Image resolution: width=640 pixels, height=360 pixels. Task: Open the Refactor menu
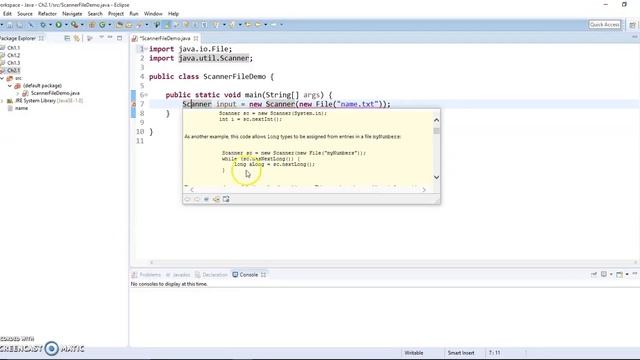tap(47, 14)
